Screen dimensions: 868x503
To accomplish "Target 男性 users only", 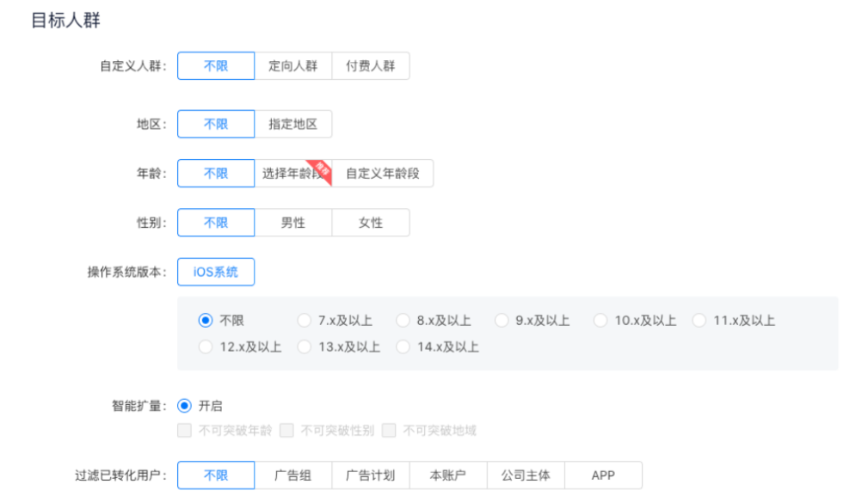I will pos(293,222).
